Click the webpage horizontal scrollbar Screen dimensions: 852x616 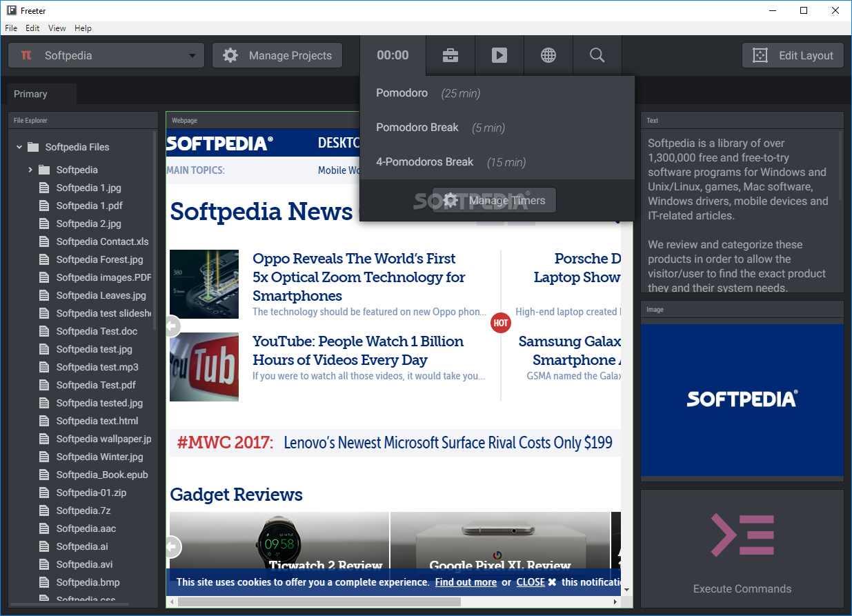click(x=319, y=602)
